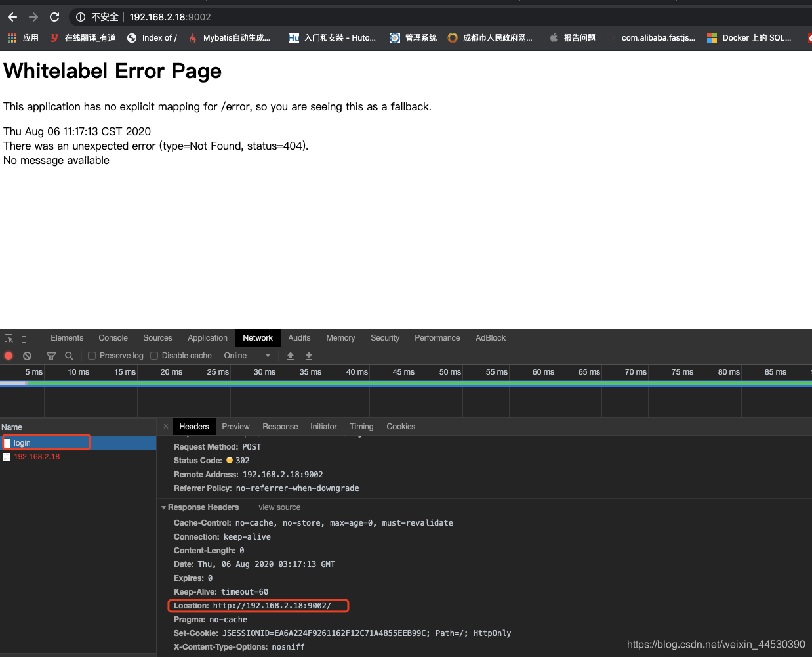Click the Request Method POST line
The image size is (812, 657).
pos(217,447)
